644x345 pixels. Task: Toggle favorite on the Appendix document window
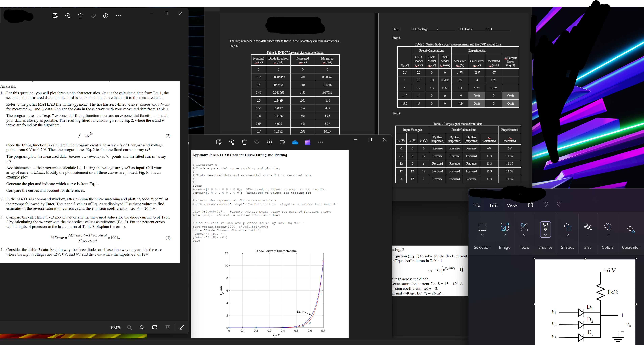(257, 142)
